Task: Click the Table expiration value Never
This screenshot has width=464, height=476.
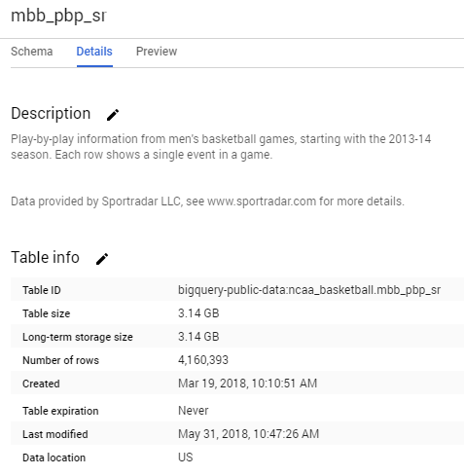Action: pyautogui.click(x=193, y=411)
